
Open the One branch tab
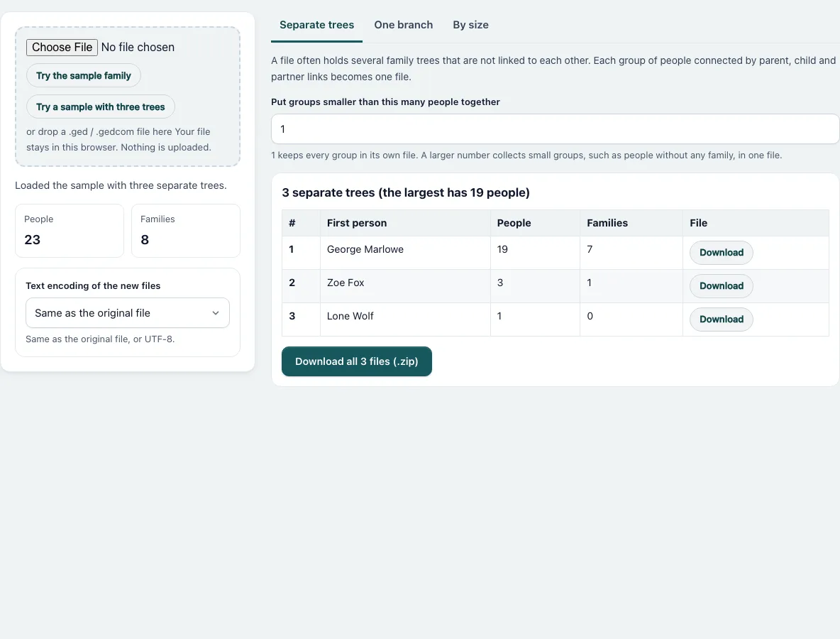pos(404,25)
